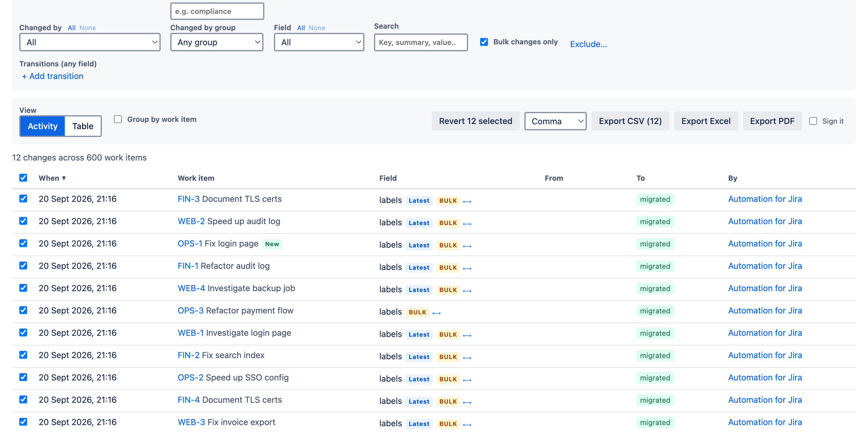Screen dimensions: 868x432
Task: Switch to the Activity view
Action: 42,126
